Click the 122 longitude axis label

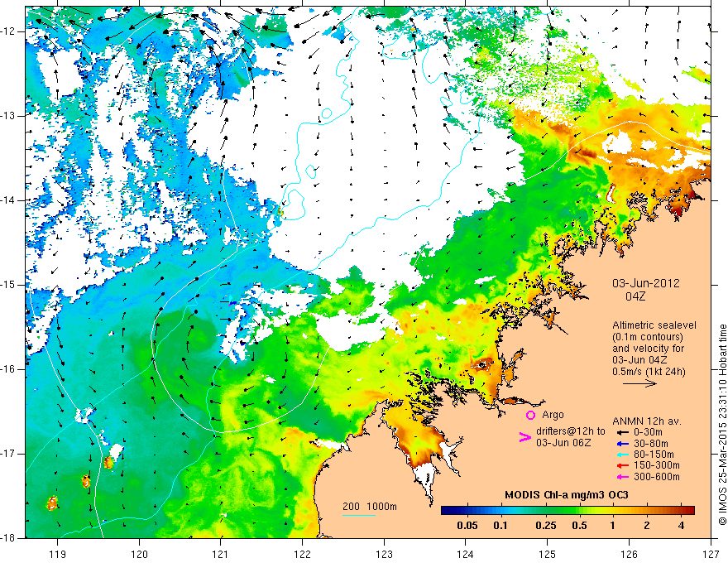tap(302, 554)
